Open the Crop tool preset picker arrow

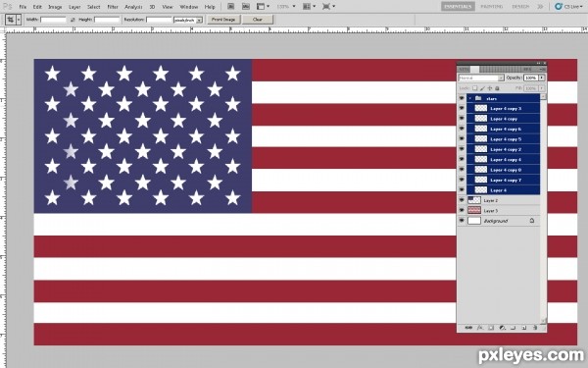(19, 20)
